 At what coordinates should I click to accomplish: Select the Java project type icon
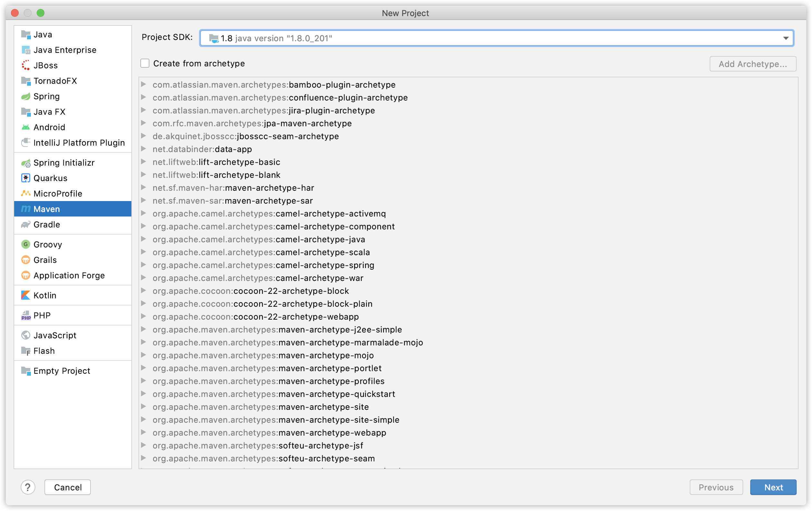pos(26,34)
